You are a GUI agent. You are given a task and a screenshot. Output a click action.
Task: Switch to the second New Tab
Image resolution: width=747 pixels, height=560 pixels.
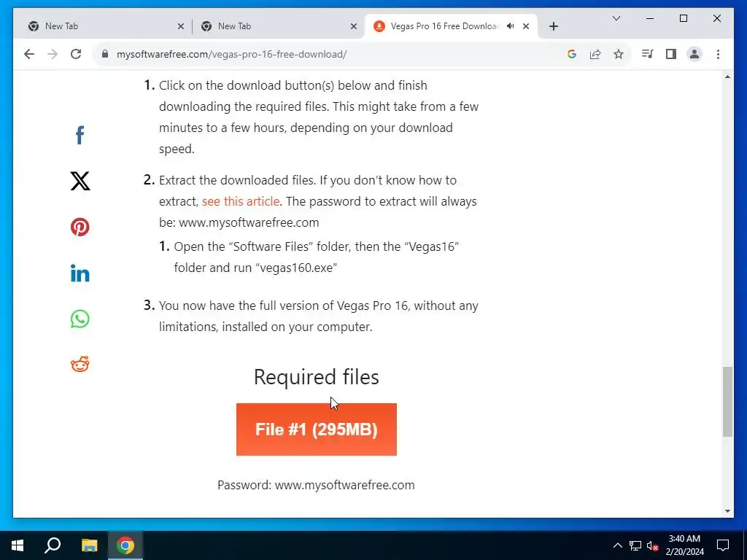pyautogui.click(x=278, y=26)
